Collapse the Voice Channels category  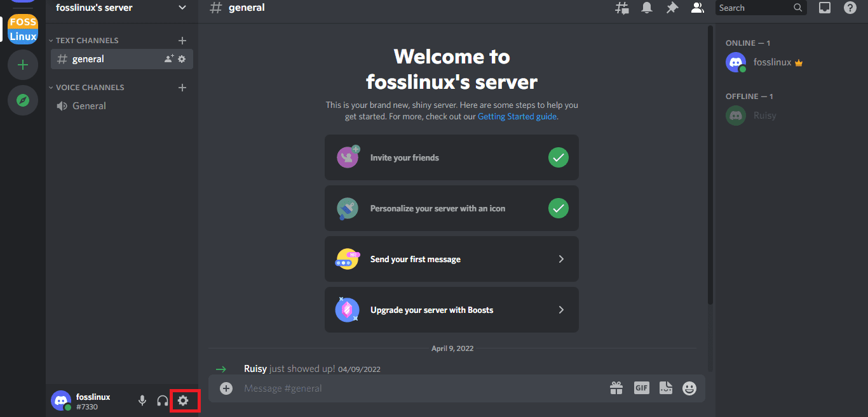90,87
